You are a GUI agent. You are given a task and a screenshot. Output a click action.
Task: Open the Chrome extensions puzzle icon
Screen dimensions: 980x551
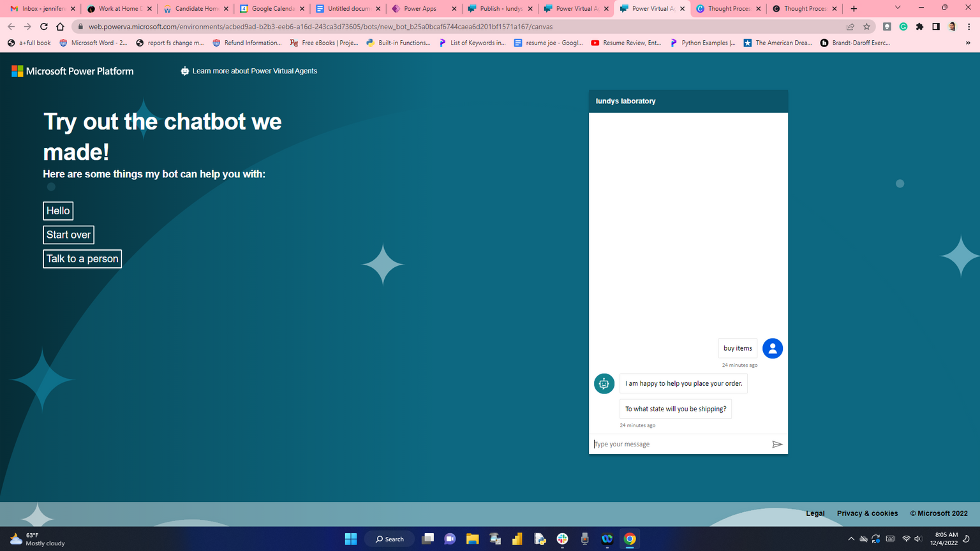919,27
